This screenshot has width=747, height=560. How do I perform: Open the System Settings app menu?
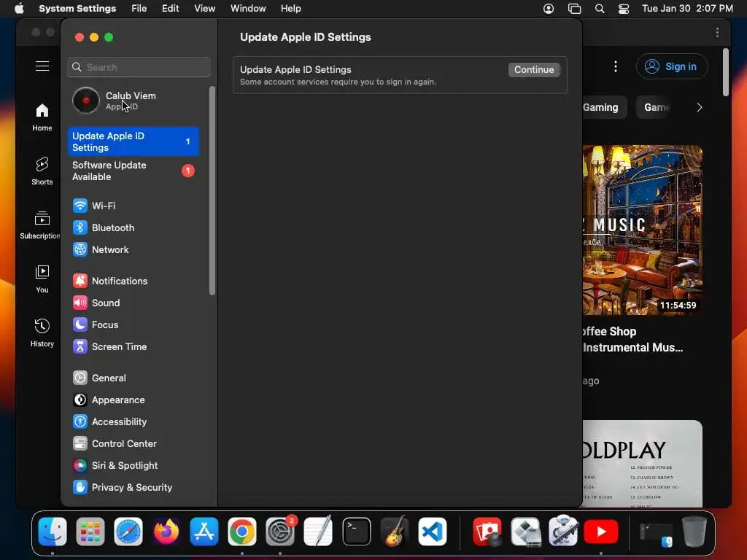pos(77,9)
